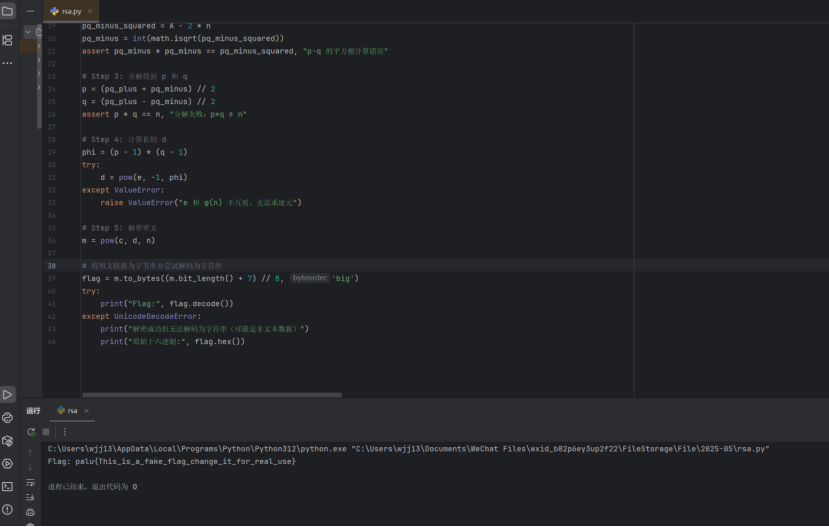829x527 pixels.
Task: Go down the stack trace arrow
Action: click(x=30, y=467)
